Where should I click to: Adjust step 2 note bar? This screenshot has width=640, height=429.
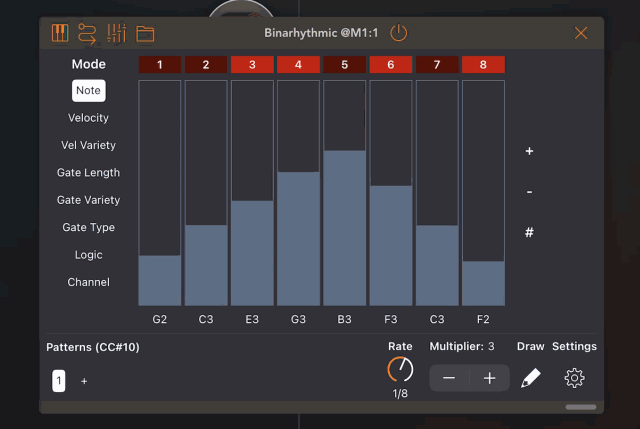[206, 193]
